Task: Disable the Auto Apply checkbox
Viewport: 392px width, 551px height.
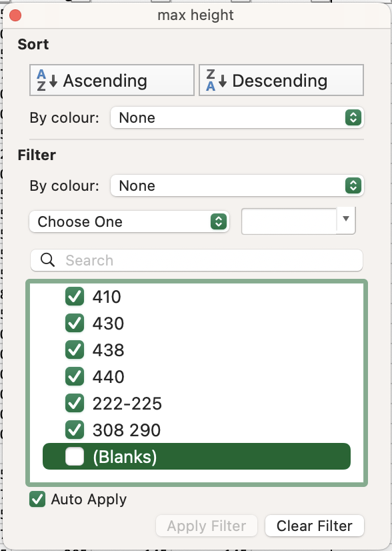Action: [37, 500]
